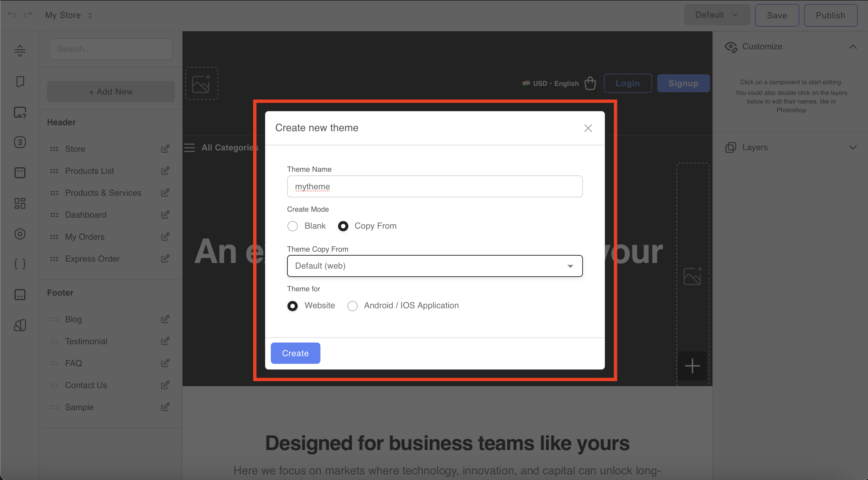
Task: Click edit icon for Express Order
Action: pyautogui.click(x=165, y=259)
